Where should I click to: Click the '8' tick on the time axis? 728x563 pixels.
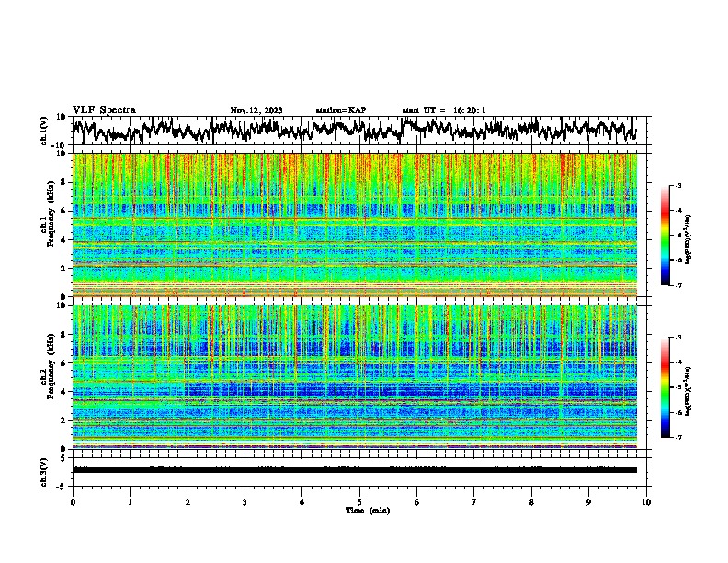(531, 502)
